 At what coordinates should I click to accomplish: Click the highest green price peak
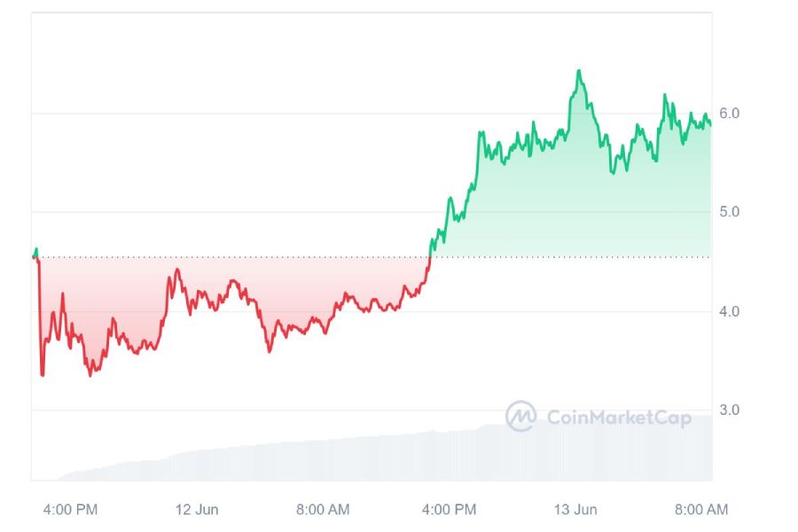pos(579,72)
